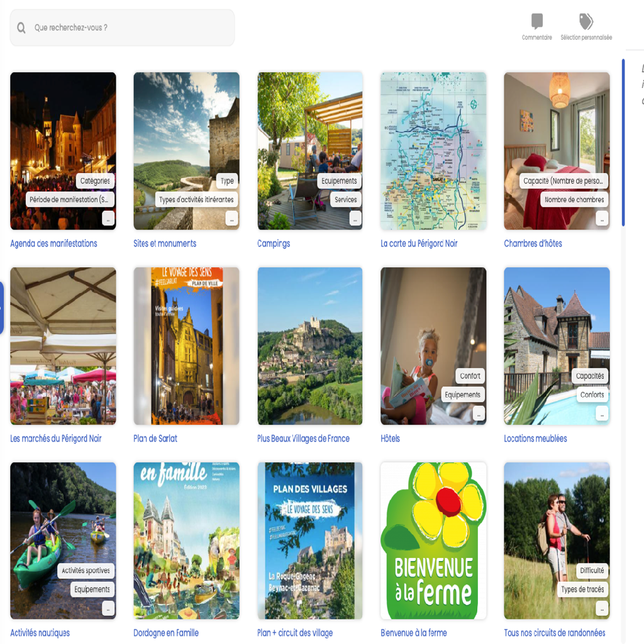Open the Bienvenue à la ferme thumbnail
Image resolution: width=644 pixels, height=644 pixels.
pyautogui.click(x=433, y=540)
